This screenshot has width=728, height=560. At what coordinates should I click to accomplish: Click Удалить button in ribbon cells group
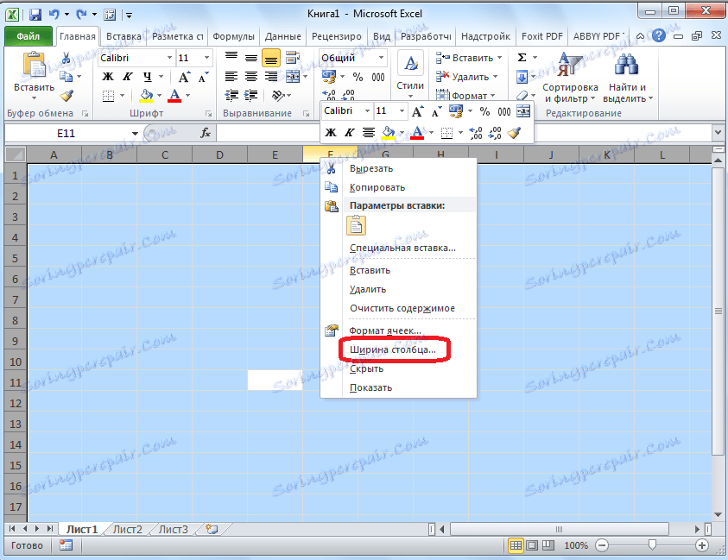coord(467,77)
